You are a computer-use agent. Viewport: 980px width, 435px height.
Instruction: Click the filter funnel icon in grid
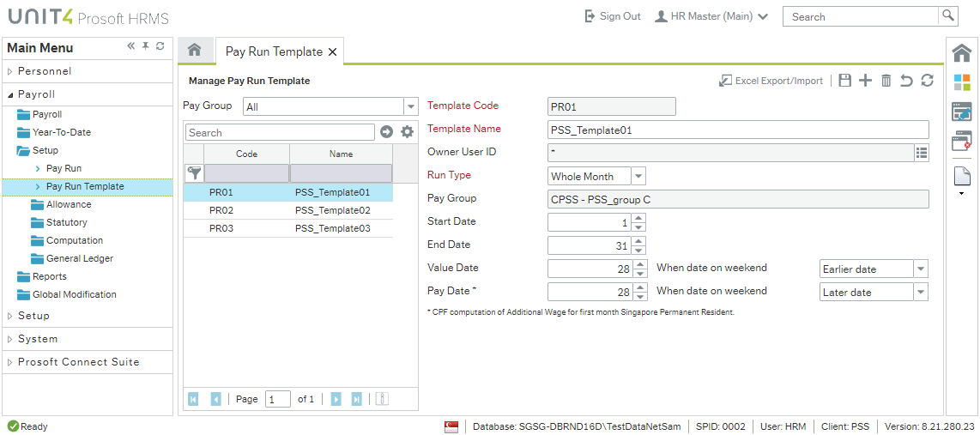pos(195,173)
